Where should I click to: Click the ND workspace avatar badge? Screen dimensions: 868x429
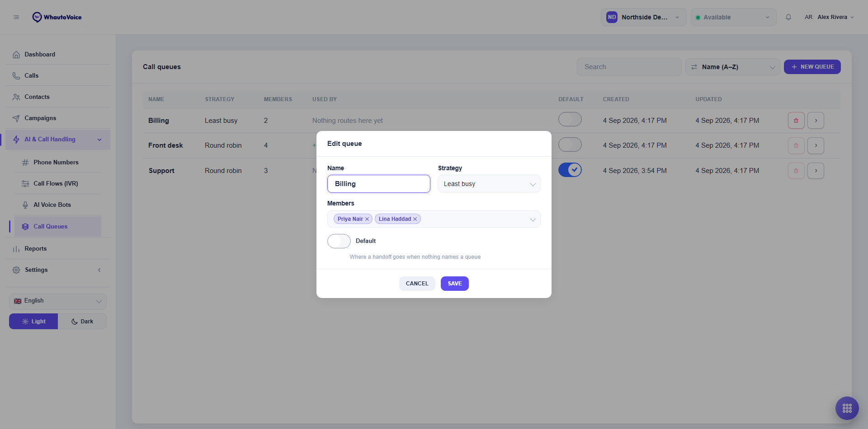612,17
